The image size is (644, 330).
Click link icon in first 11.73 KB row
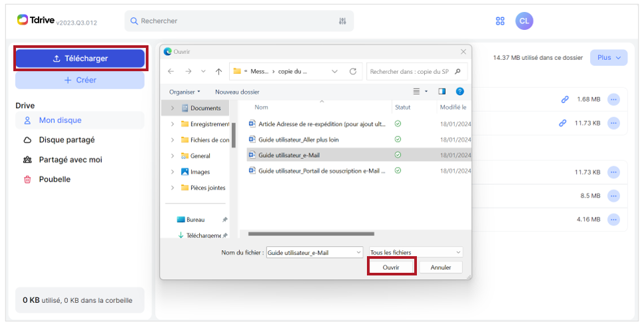tap(563, 123)
